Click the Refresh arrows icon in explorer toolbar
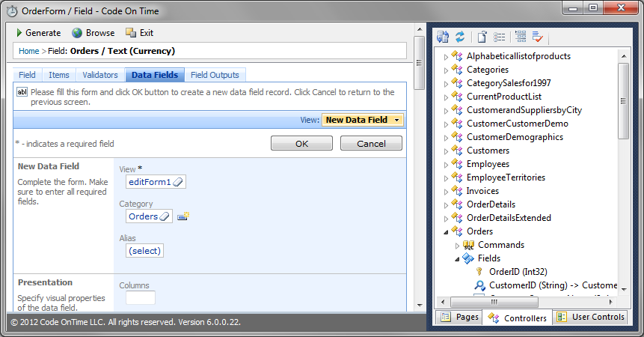The height and width of the screenshot is (337, 644). click(460, 37)
